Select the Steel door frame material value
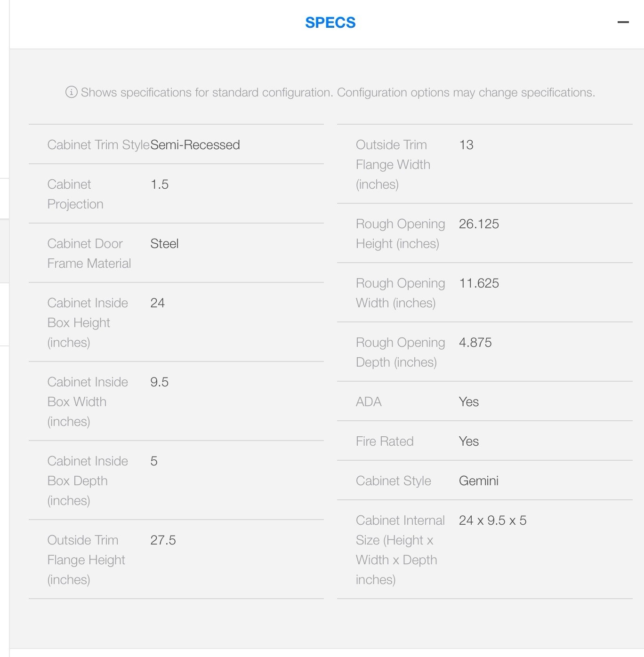 [164, 243]
